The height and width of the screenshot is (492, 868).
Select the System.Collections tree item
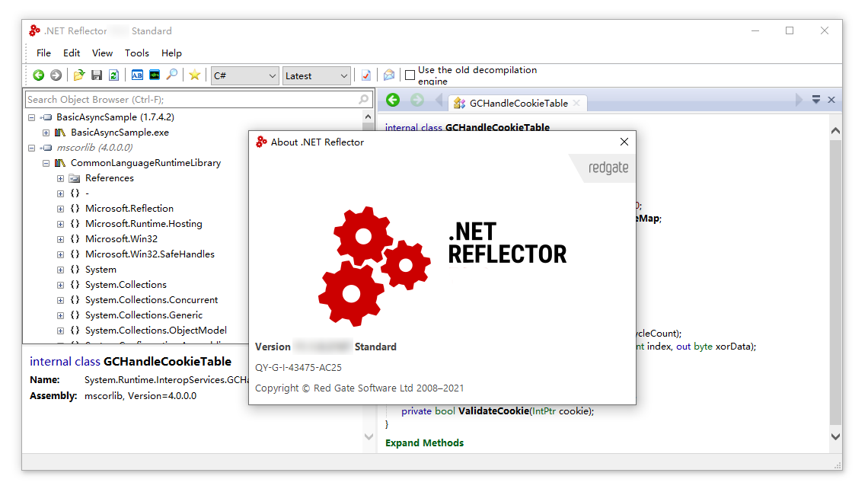tap(126, 285)
